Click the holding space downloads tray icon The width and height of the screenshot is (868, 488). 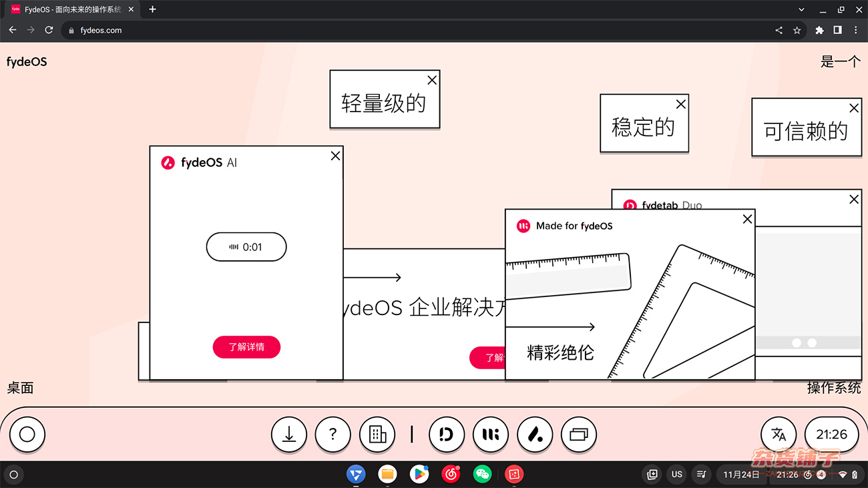(652, 474)
